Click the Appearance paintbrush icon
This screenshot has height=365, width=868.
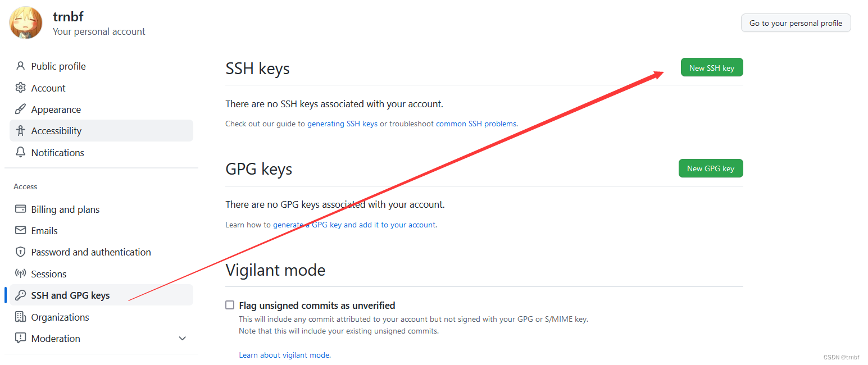[x=21, y=109]
